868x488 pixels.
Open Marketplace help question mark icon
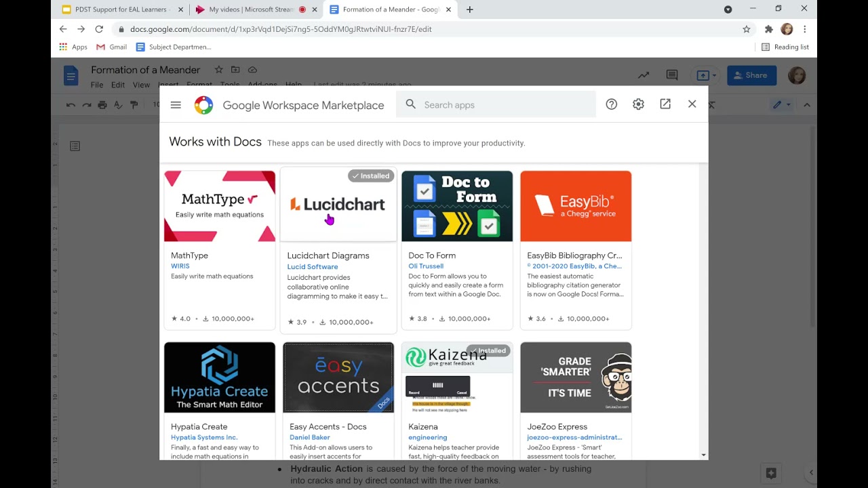[x=612, y=104]
